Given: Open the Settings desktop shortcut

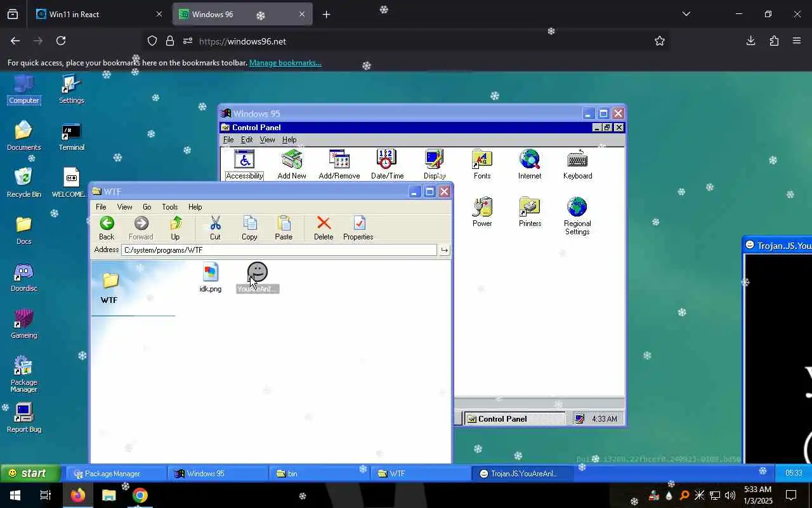Looking at the screenshot, I should tap(71, 89).
